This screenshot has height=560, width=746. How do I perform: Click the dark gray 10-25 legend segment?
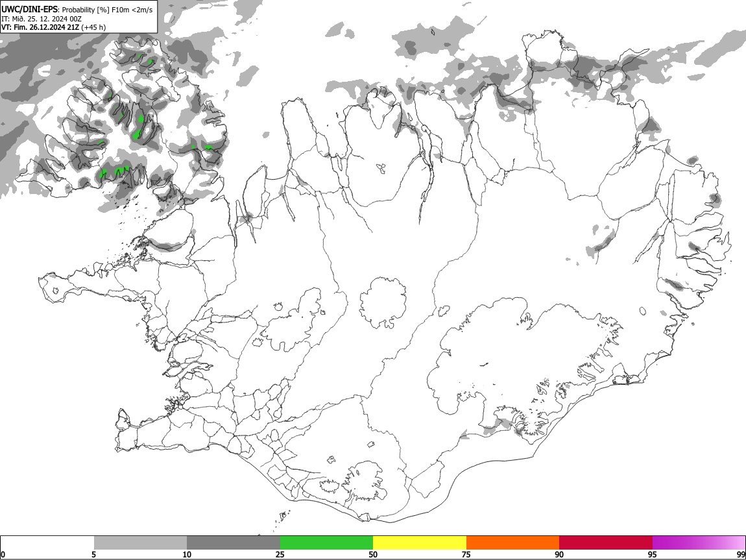click(x=234, y=543)
